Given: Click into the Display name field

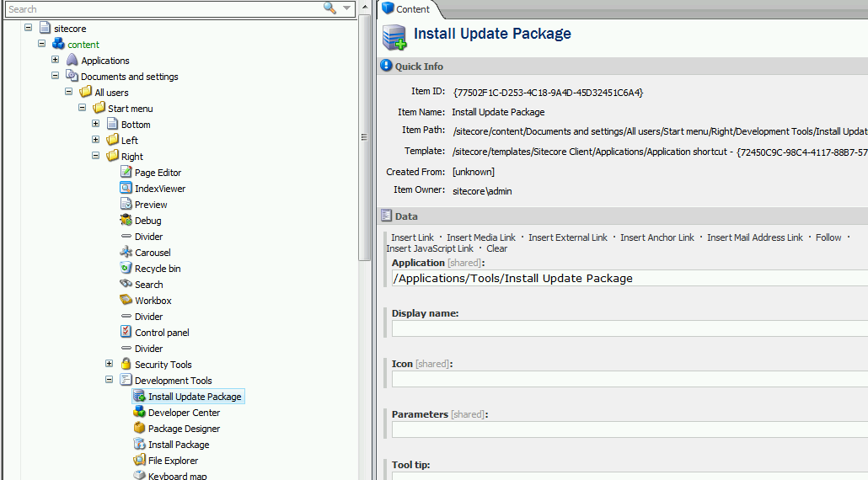Looking at the screenshot, I should pos(629,328).
